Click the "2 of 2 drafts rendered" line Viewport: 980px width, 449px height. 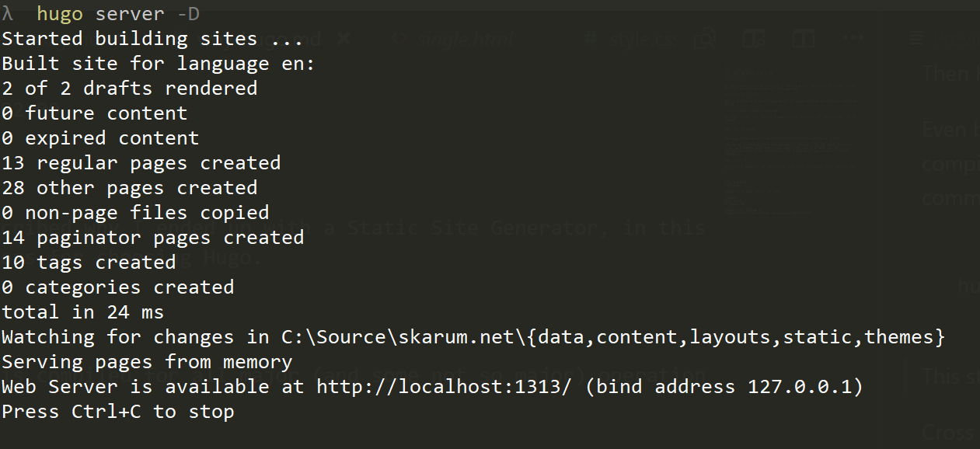[129, 89]
